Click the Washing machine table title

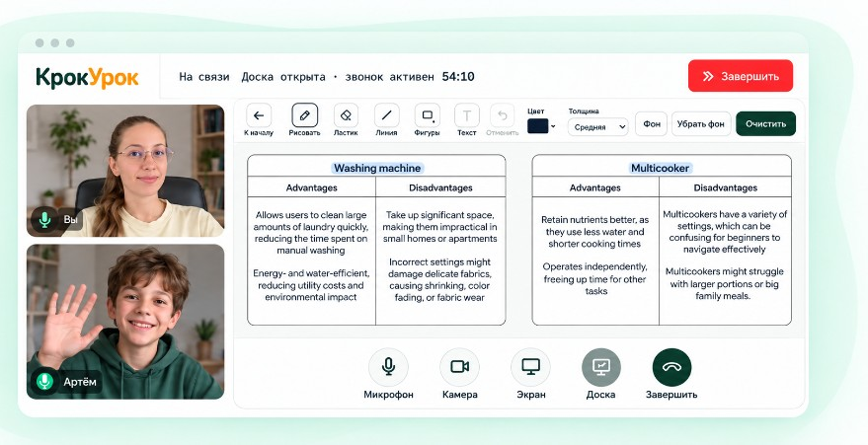click(x=377, y=168)
